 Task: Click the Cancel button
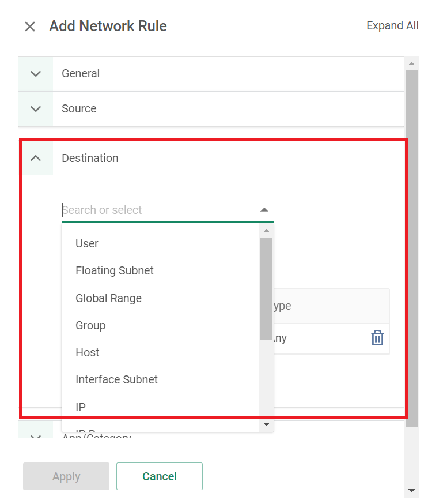click(160, 476)
